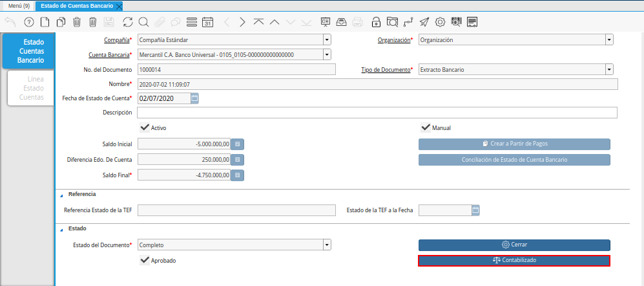644x286 pixels.
Task: Click the Descripción input field
Action: [377, 113]
